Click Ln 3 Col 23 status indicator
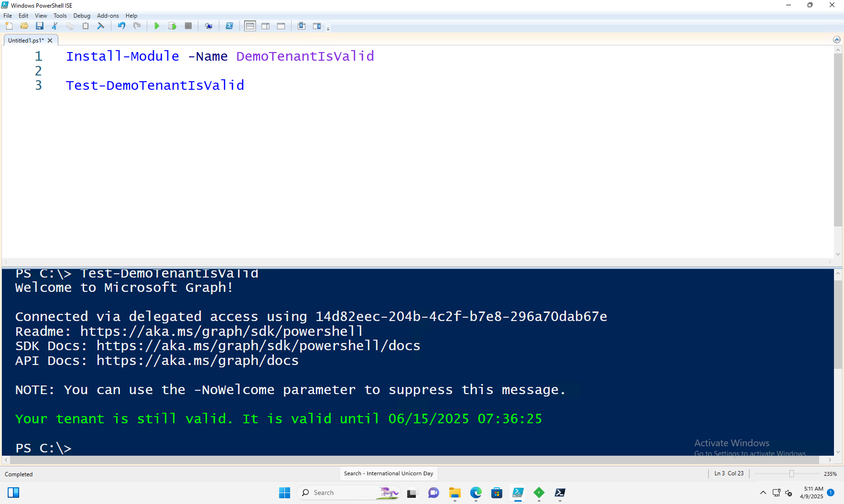The height and width of the screenshot is (504, 844). (729, 473)
